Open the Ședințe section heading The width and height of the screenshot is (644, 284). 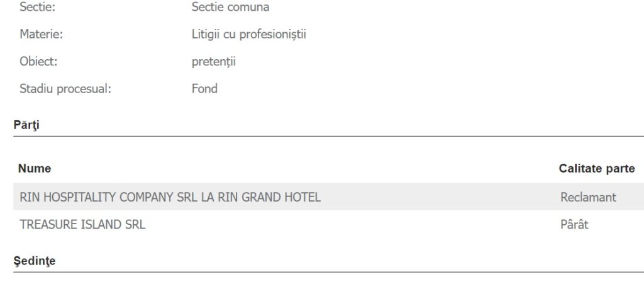click(35, 261)
